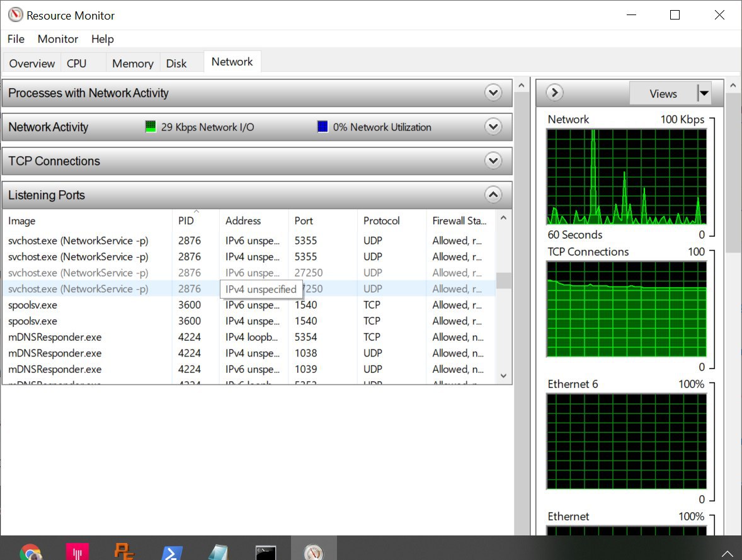Select spoolsv.exe row with IPv4 address
The image size is (742, 560).
pos(249,321)
